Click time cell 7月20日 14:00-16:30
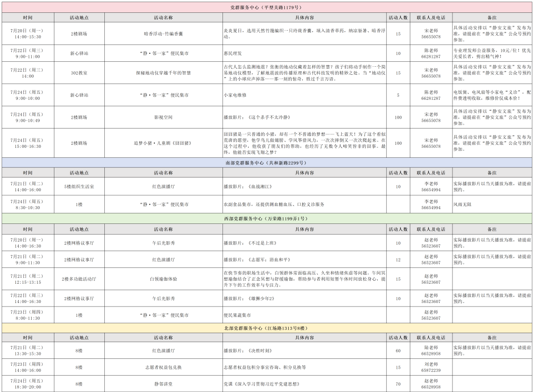The image size is (534, 392). point(28,243)
